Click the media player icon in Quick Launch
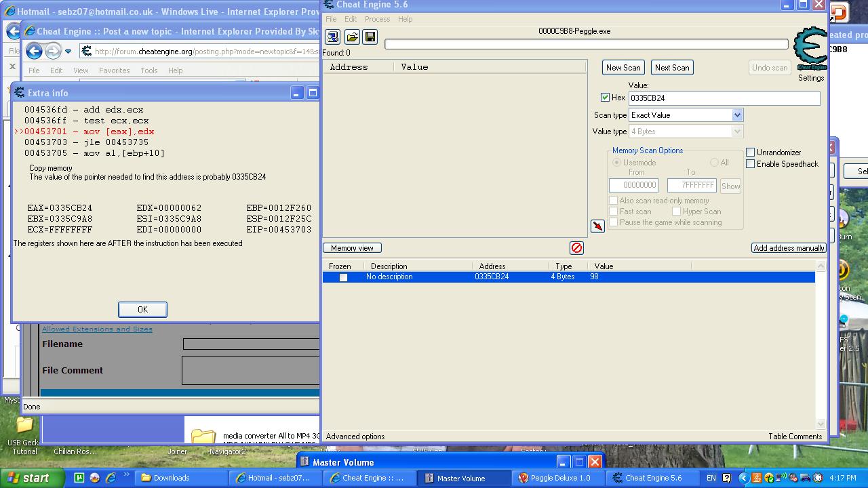Image resolution: width=868 pixels, height=488 pixels. [94, 478]
